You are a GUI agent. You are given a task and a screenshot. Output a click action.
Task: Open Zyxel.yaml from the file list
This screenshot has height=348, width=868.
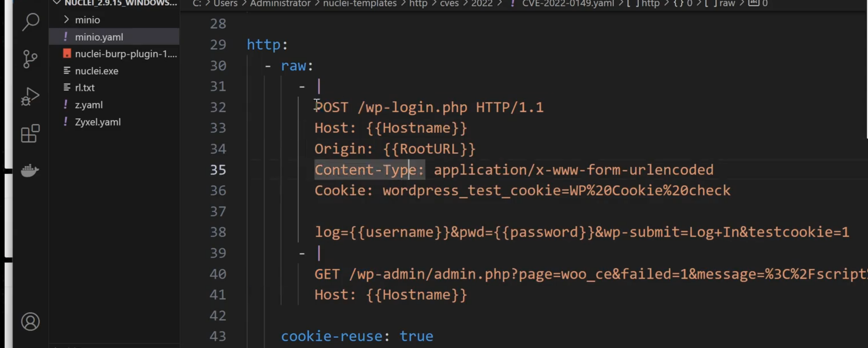tap(98, 122)
